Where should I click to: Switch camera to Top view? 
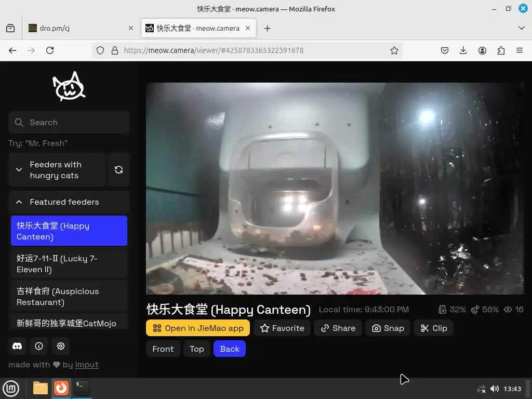click(x=197, y=349)
